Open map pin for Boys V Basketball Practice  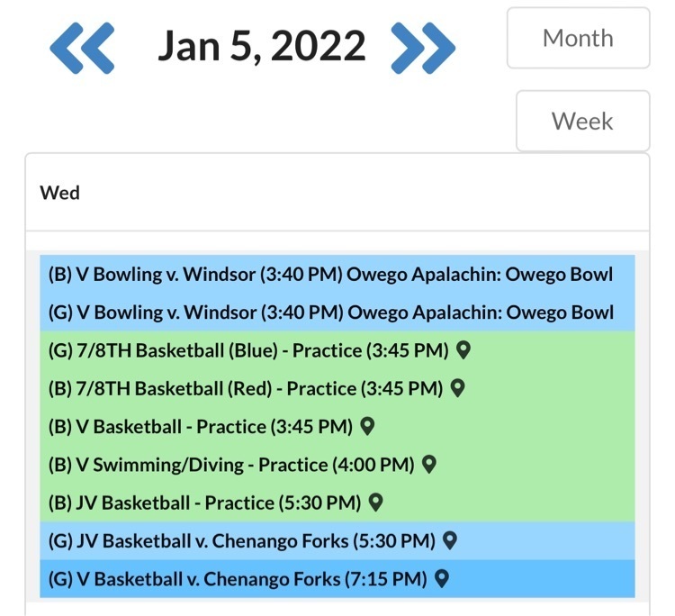coord(366,426)
